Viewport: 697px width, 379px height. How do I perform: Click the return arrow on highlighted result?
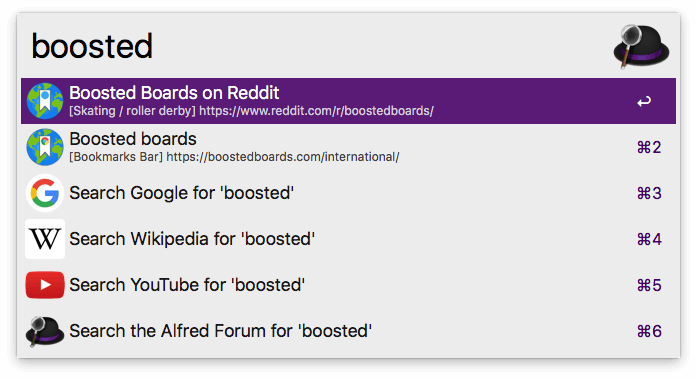(x=644, y=102)
